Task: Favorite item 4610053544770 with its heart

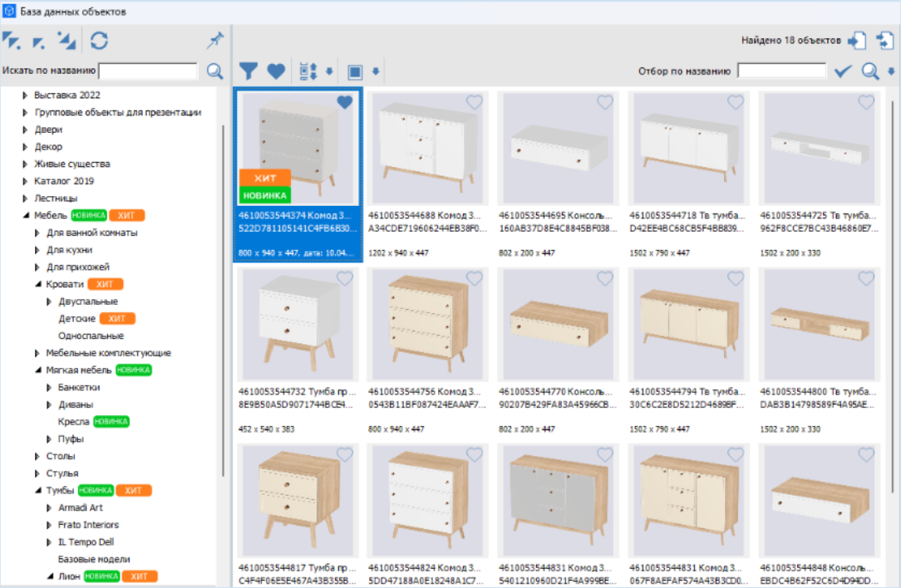Action: tap(605, 278)
